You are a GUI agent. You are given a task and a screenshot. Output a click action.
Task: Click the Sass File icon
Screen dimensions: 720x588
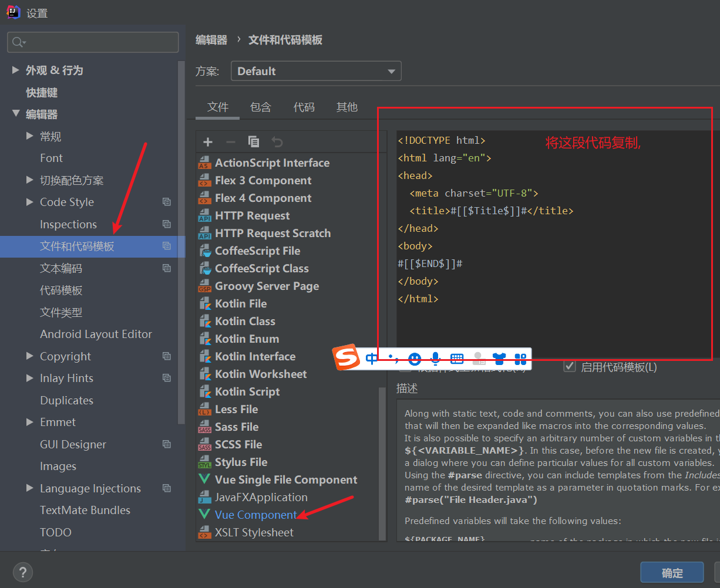pos(204,427)
